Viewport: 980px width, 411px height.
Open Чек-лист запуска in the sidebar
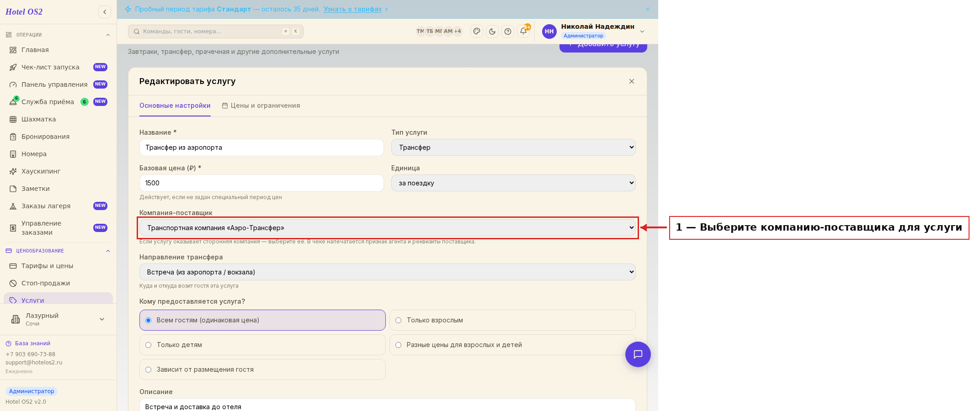(58, 67)
